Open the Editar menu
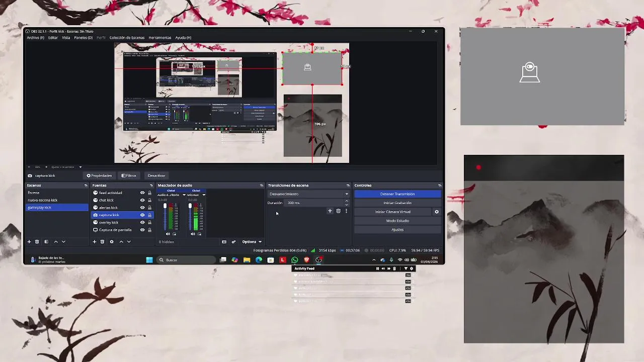Image resolution: width=644 pixels, height=362 pixels. pyautogui.click(x=53, y=38)
